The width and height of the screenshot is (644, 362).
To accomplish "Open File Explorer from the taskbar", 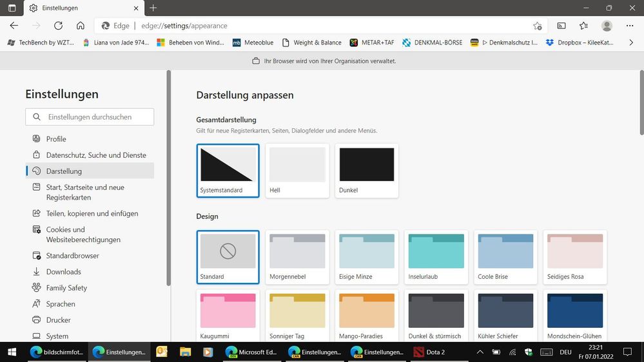I will [185, 352].
